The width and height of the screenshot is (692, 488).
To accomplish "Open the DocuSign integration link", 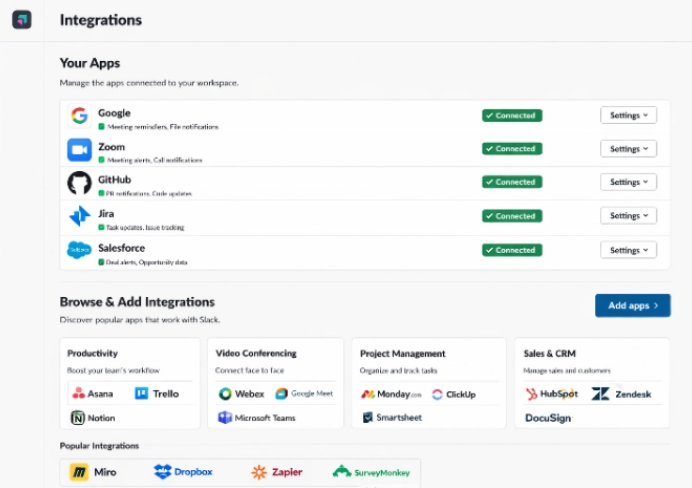I will 548,418.
